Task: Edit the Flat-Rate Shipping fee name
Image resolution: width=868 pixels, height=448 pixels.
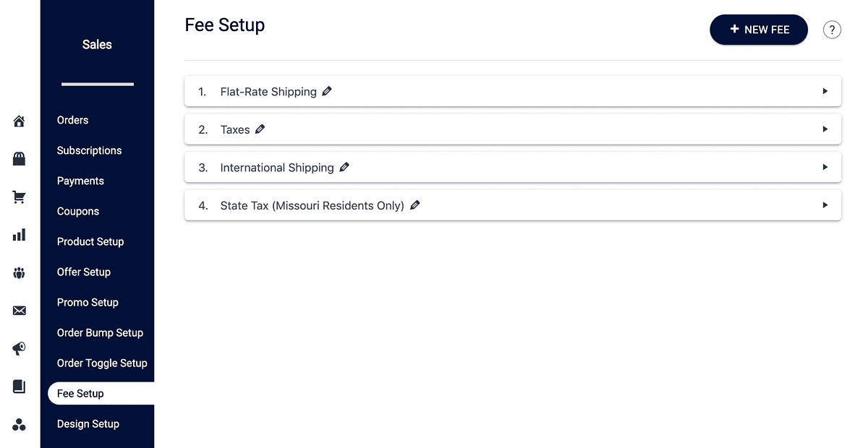Action: 326,91
